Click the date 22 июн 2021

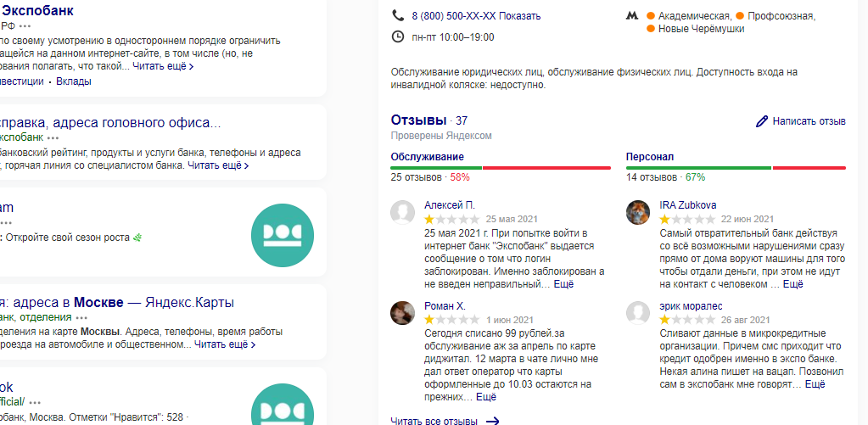coord(748,219)
